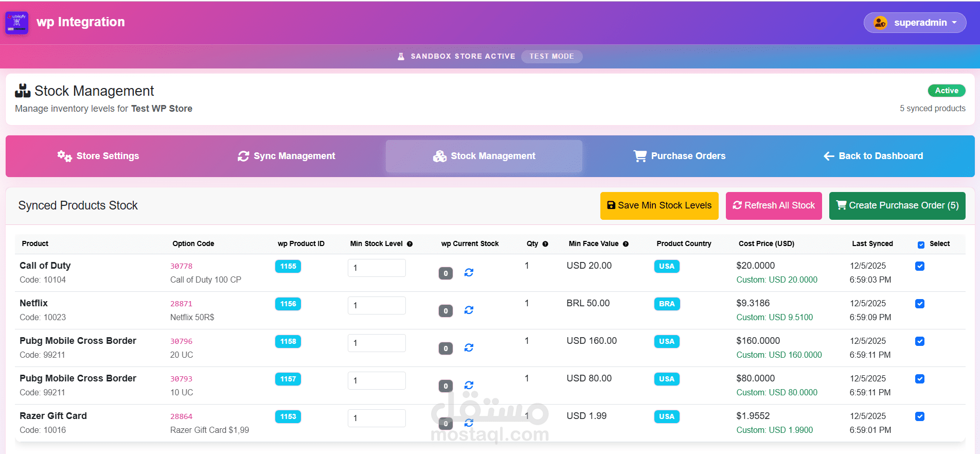Screen dimensions: 980x454
Task: Select the Stock Management tab
Action: (x=484, y=156)
